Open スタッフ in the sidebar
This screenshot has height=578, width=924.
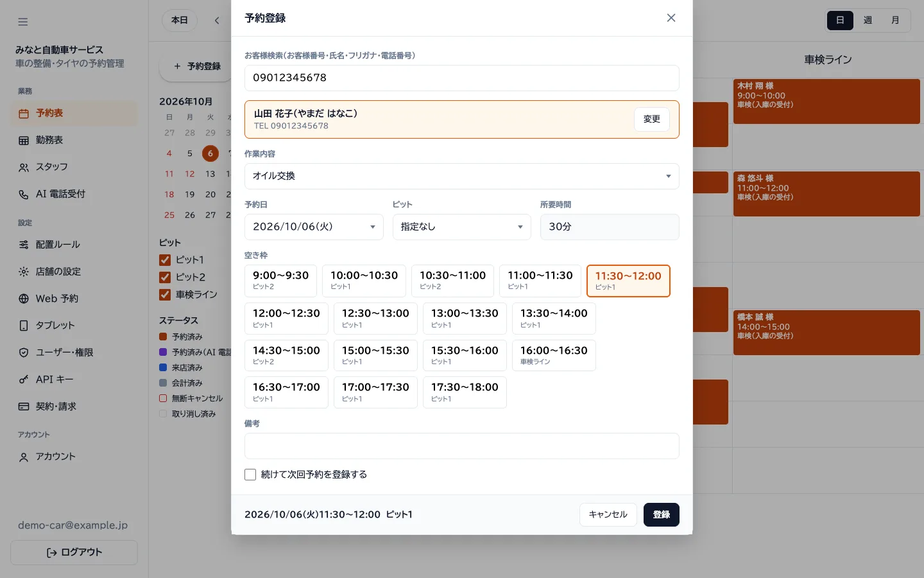click(x=74, y=167)
